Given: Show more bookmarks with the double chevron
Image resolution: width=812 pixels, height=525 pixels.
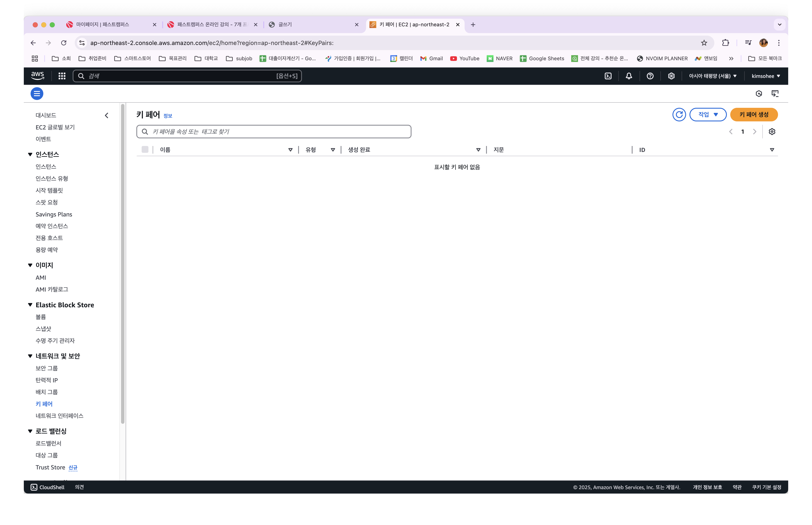Looking at the screenshot, I should point(731,58).
